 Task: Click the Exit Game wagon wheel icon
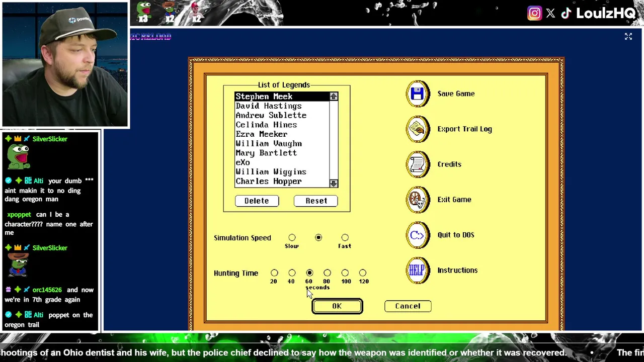(418, 200)
